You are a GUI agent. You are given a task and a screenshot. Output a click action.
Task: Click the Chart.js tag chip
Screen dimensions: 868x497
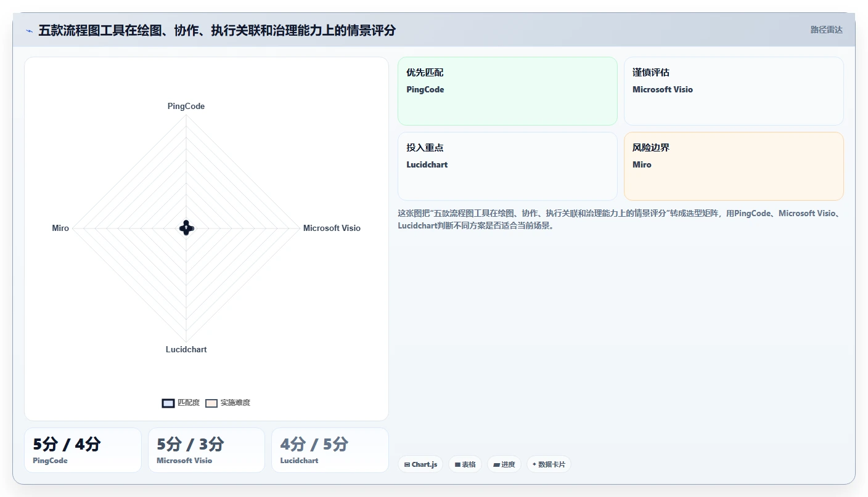420,464
